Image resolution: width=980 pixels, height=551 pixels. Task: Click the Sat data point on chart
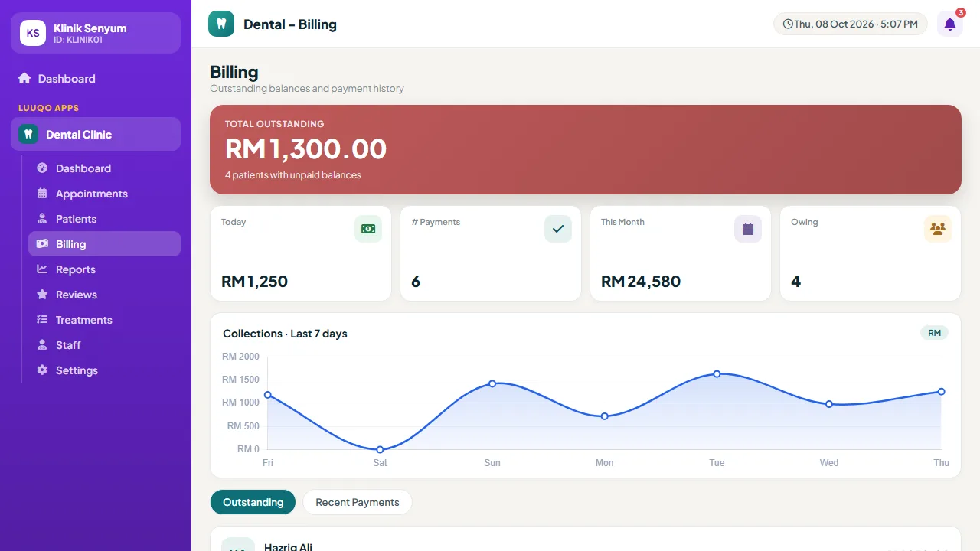(x=380, y=449)
